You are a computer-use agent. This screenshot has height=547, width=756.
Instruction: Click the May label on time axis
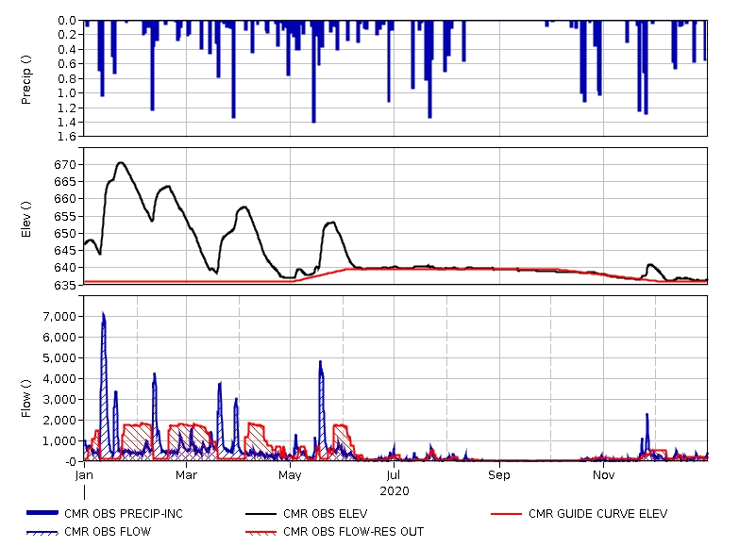(290, 475)
